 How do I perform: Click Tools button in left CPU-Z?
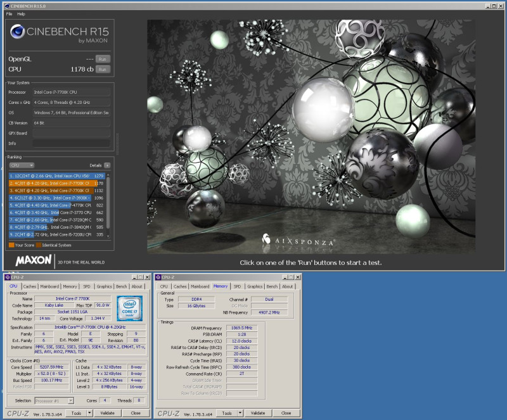point(76,413)
